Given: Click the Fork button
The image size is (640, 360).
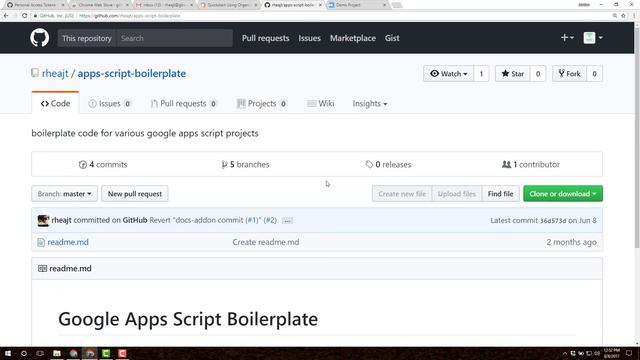Looking at the screenshot, I should 569,73.
